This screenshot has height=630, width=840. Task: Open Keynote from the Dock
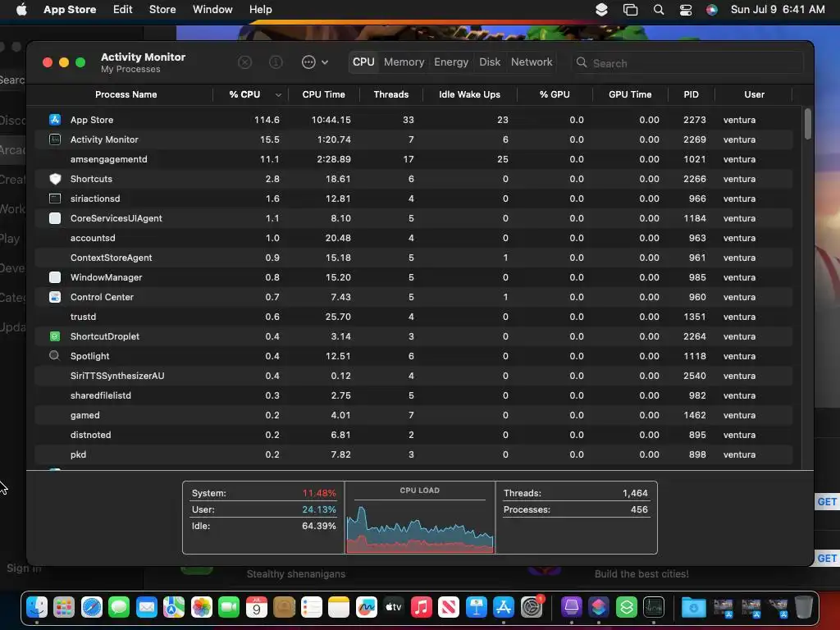pos(477,607)
